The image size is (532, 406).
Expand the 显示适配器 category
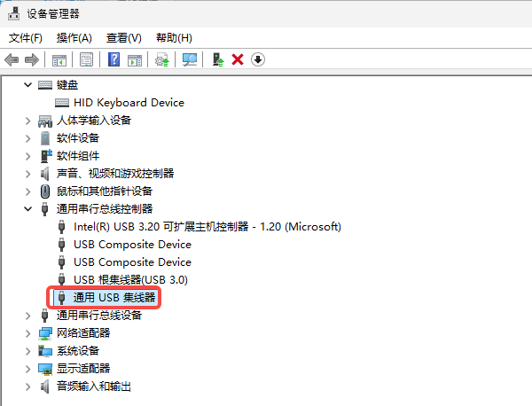click(27, 369)
